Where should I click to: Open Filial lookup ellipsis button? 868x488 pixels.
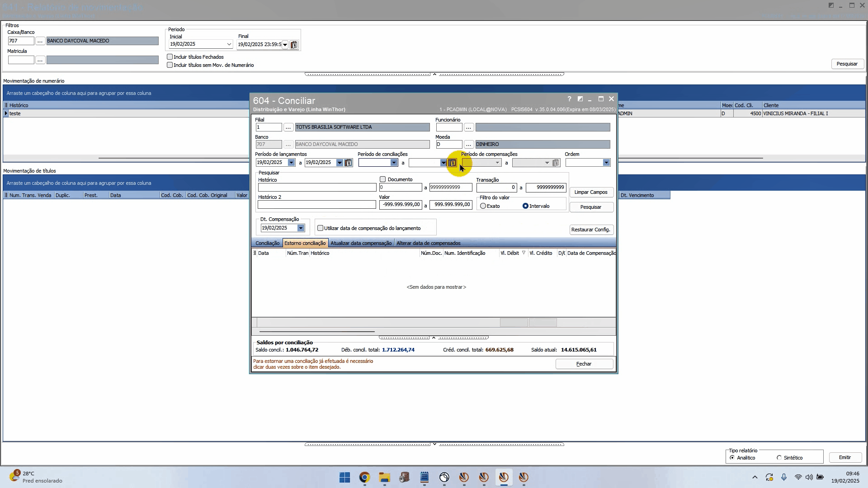288,127
